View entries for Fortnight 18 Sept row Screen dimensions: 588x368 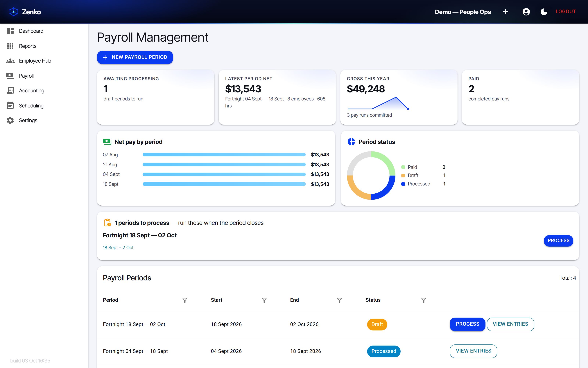coord(510,324)
